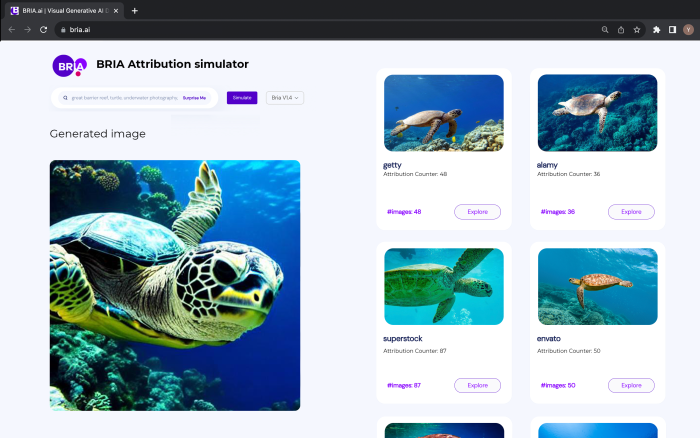700x438 pixels.
Task: Click 'Attribution Counter: 87' text
Action: 415,351
